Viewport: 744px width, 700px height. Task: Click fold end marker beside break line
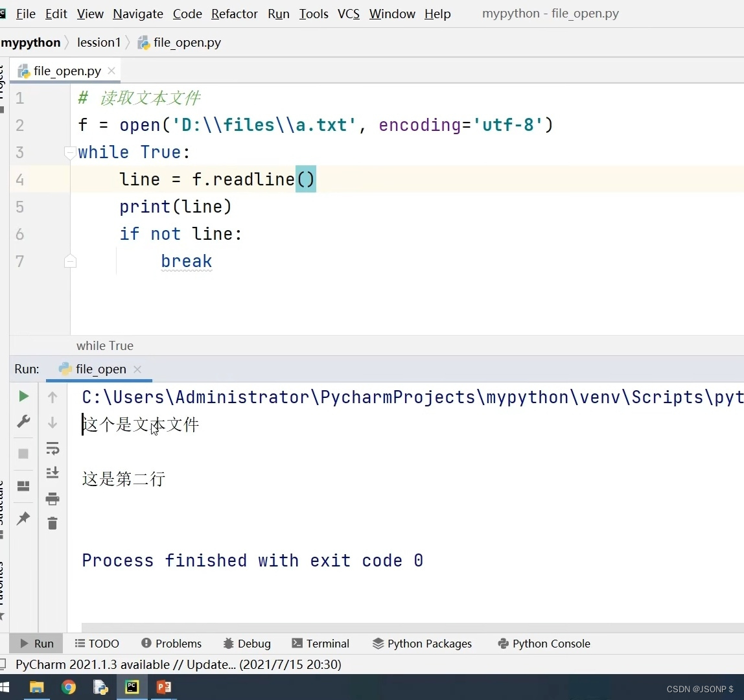coord(70,261)
